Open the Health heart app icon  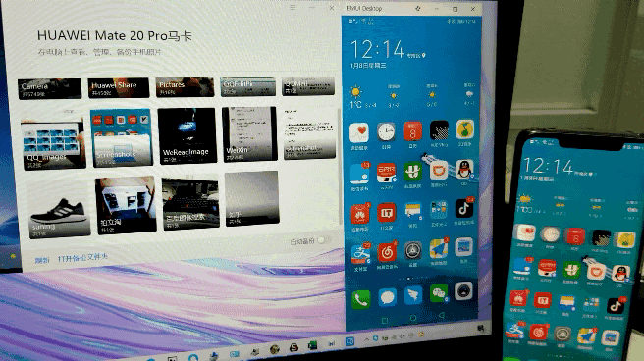[359, 132]
